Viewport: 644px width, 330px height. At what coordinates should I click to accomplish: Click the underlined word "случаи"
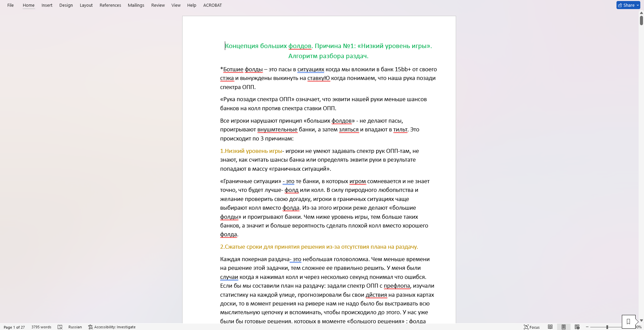click(x=229, y=277)
